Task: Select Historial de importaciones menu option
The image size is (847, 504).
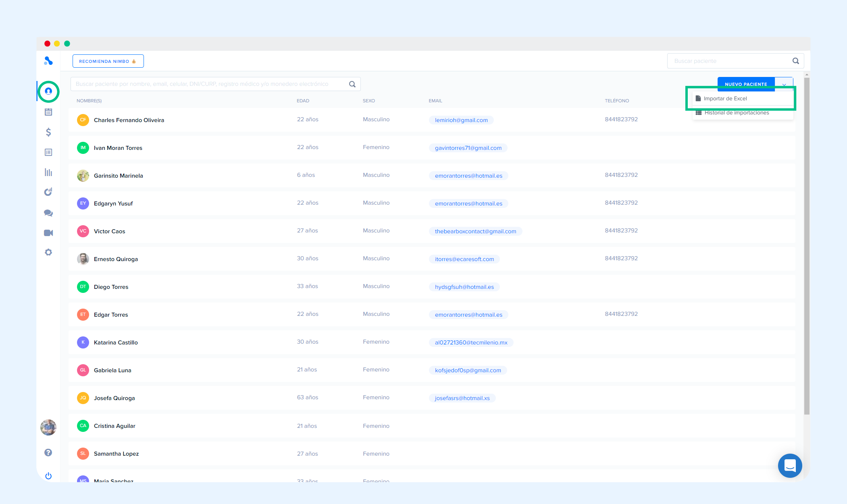Action: [736, 113]
